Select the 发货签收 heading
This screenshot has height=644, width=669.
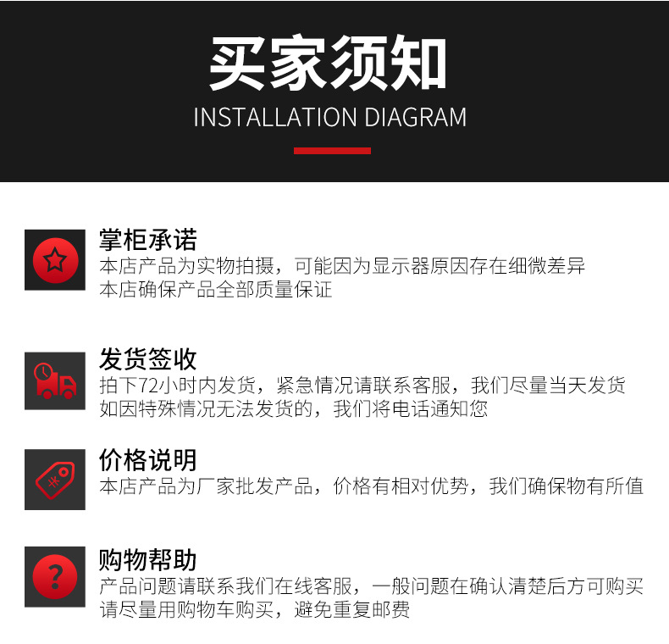click(147, 358)
